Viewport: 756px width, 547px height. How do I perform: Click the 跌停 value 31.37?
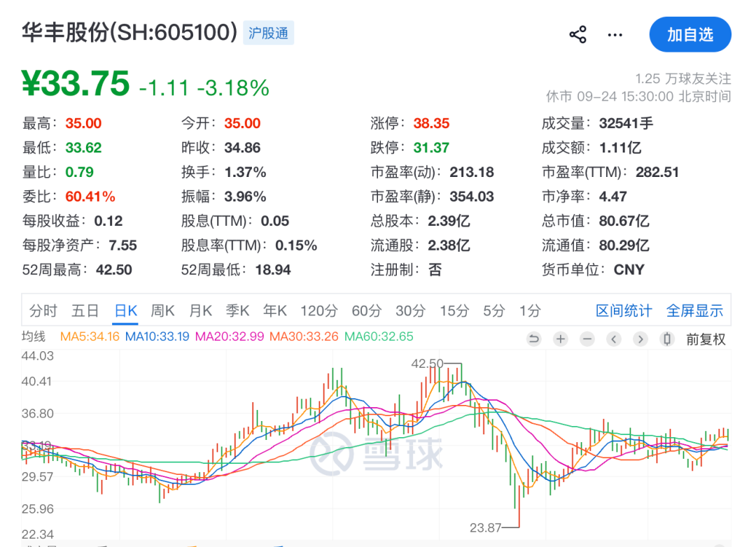pyautogui.click(x=431, y=148)
